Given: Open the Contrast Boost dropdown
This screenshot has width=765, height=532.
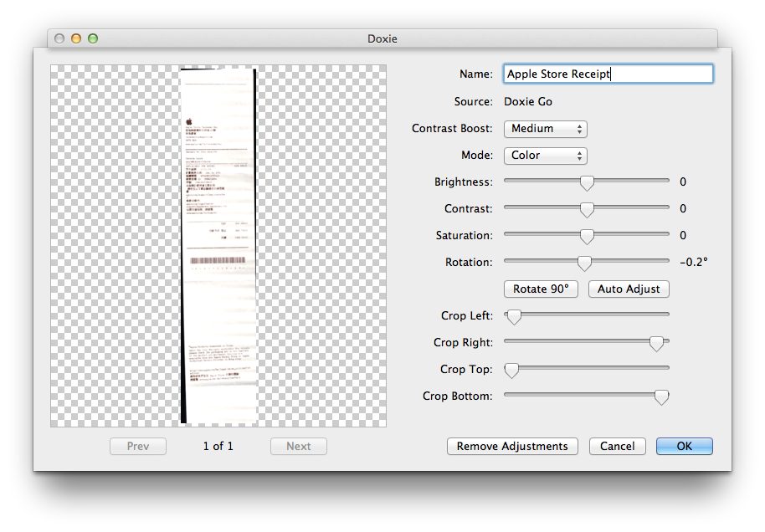Looking at the screenshot, I should click(x=546, y=129).
